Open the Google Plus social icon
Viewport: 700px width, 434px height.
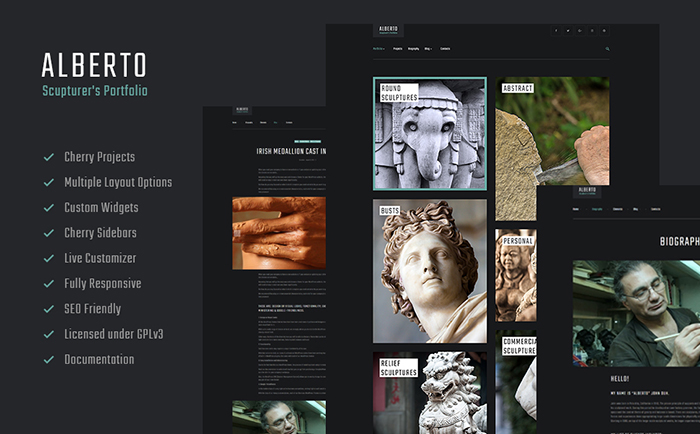click(x=580, y=31)
